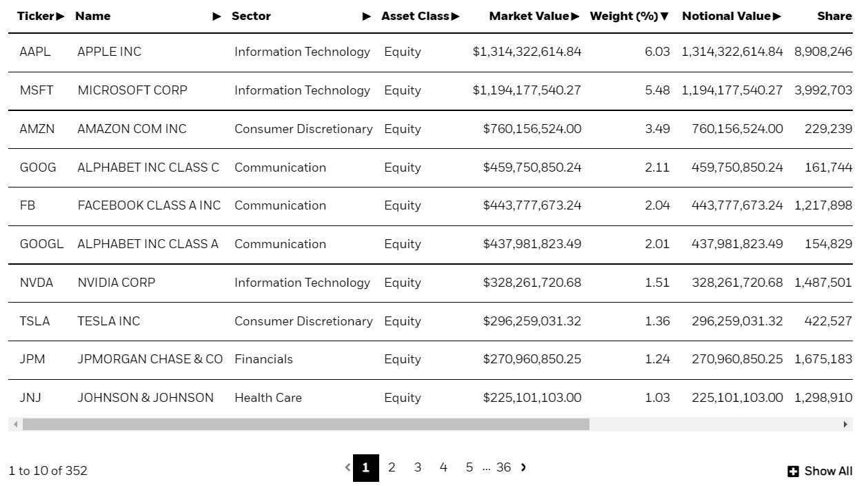Select AMAZON COM INC name cell
The height and width of the screenshot is (486, 868).
(132, 129)
